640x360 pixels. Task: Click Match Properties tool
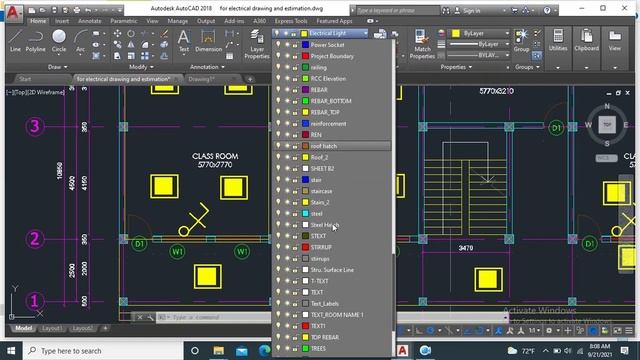click(422, 44)
